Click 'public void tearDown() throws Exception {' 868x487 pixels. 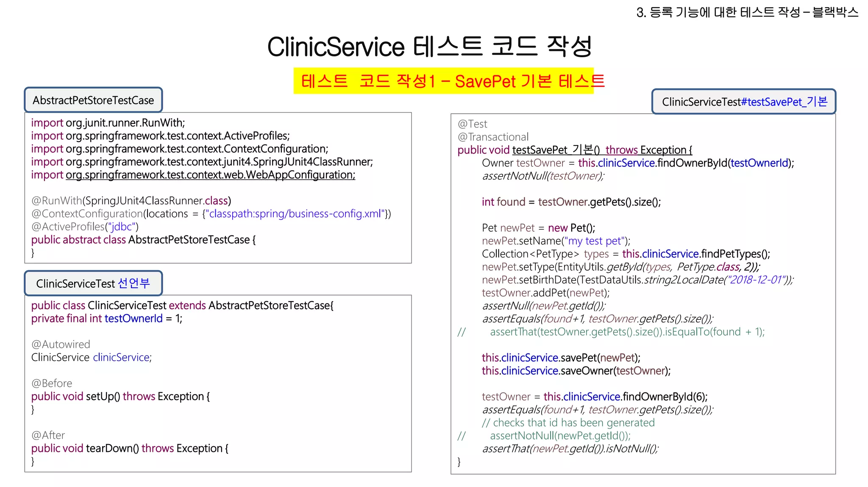tap(130, 448)
